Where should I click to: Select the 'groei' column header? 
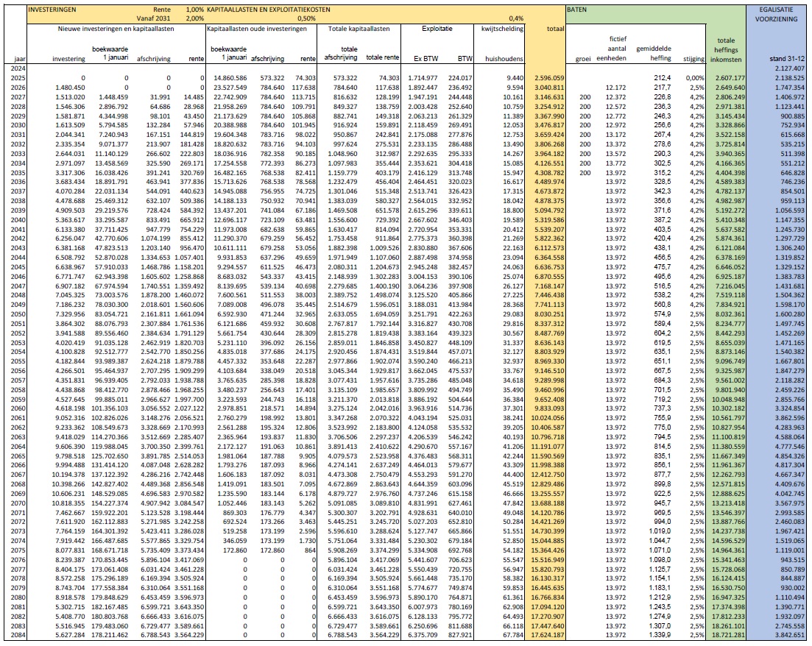[x=583, y=59]
